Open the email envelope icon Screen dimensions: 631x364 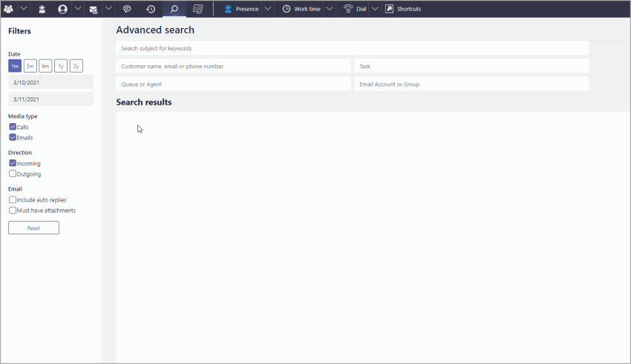point(94,9)
